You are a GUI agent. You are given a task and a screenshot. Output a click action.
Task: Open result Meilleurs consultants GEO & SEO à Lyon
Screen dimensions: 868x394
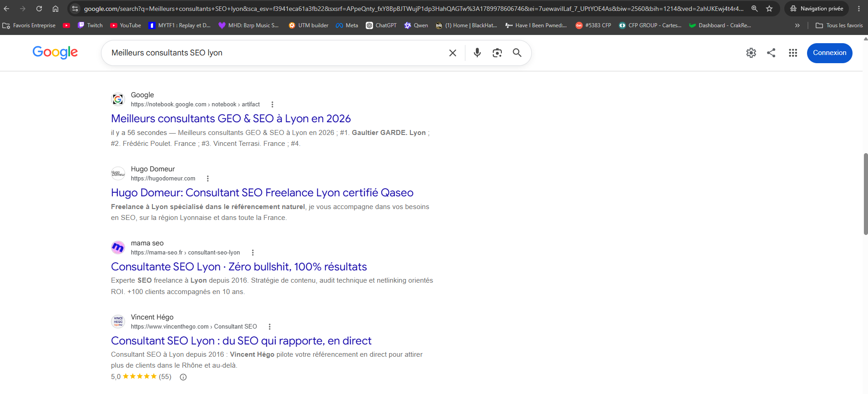(x=231, y=119)
